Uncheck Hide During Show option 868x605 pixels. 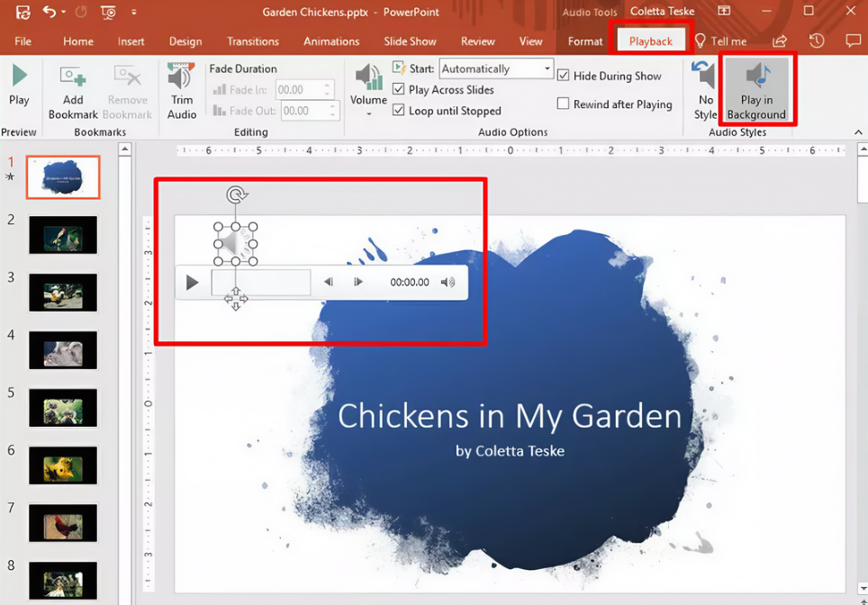point(563,76)
